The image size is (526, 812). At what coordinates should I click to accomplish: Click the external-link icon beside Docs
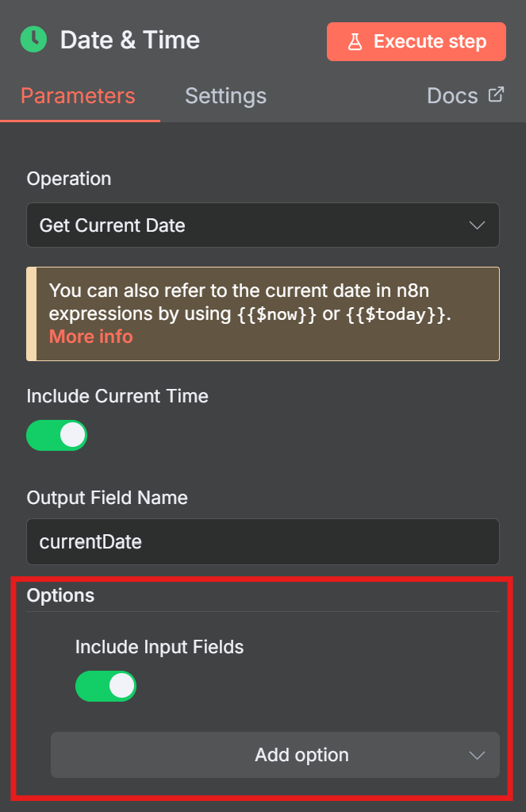(x=496, y=95)
